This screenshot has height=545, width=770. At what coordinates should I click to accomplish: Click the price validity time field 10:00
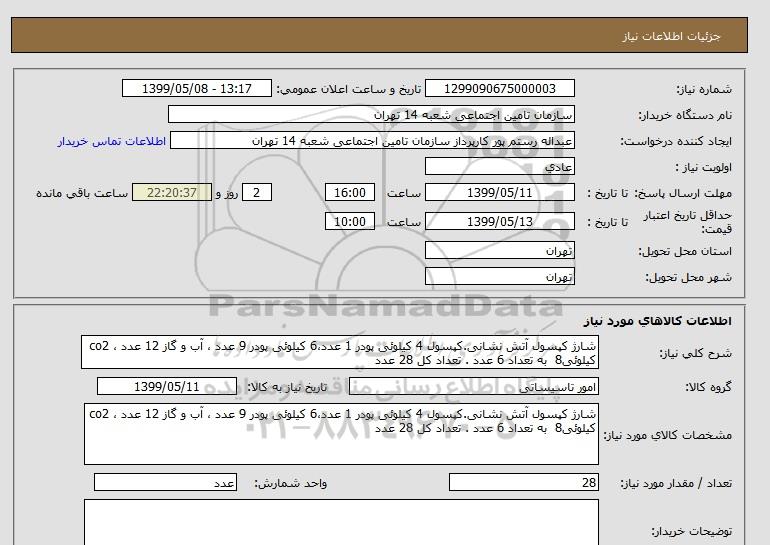(350, 221)
